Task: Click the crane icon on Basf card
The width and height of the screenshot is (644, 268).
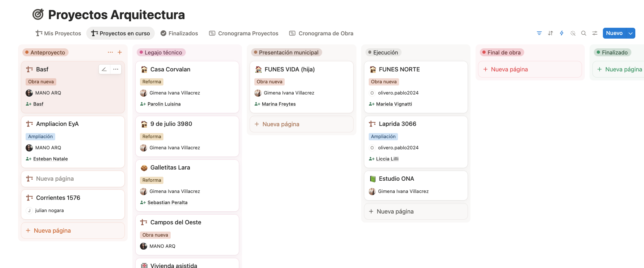Action: 30,69
